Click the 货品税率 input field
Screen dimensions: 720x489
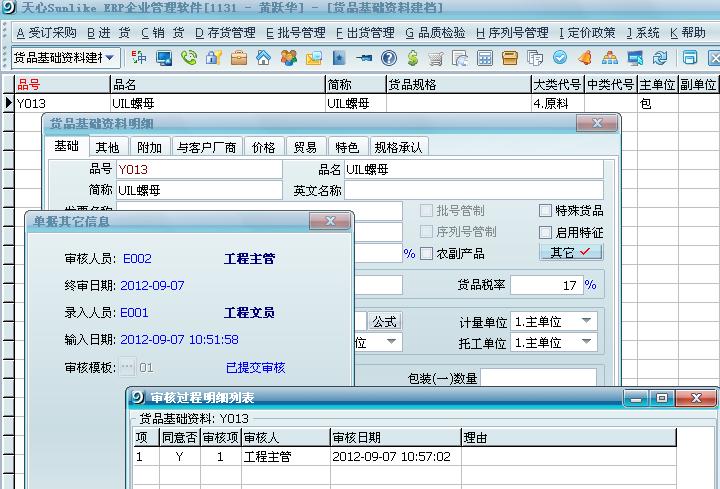pos(546,285)
